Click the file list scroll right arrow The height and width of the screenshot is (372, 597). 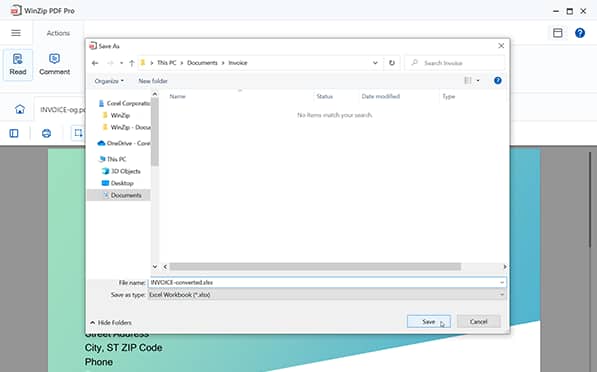click(x=505, y=267)
